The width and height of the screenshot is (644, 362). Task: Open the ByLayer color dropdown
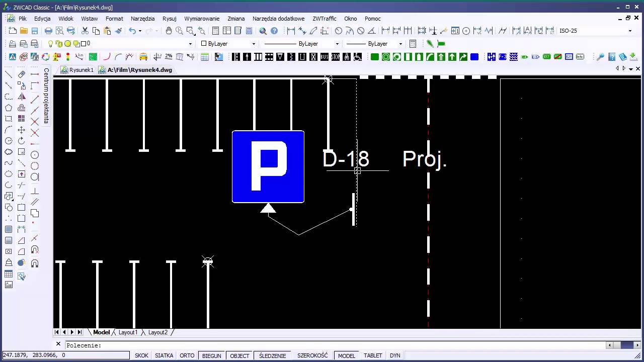[x=254, y=44]
